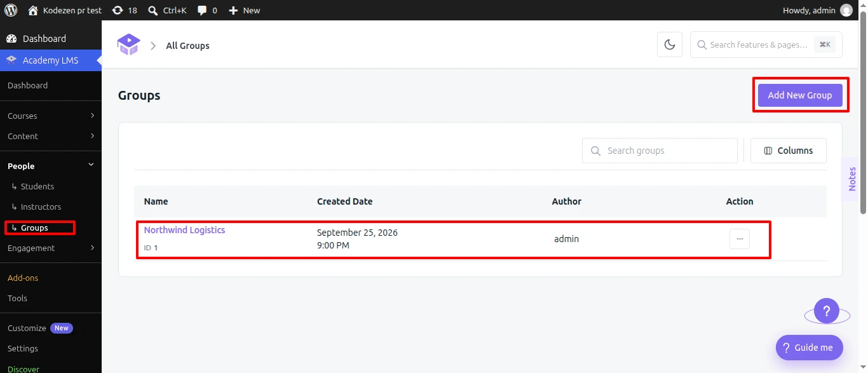Collapse the People section
This screenshot has height=373, width=868.
pos(51,166)
